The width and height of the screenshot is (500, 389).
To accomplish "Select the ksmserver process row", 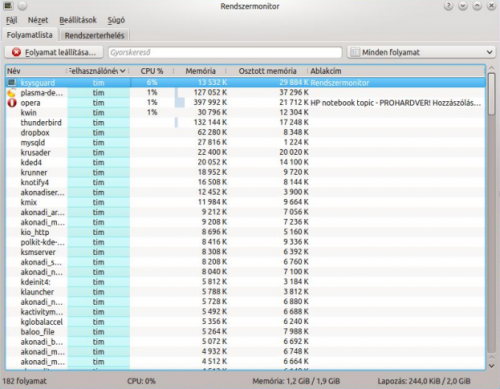I will (245, 252).
